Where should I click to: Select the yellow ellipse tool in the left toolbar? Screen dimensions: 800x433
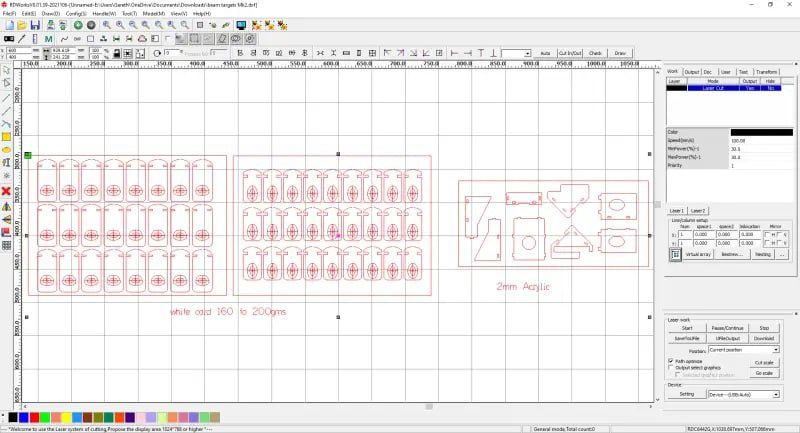(6, 150)
